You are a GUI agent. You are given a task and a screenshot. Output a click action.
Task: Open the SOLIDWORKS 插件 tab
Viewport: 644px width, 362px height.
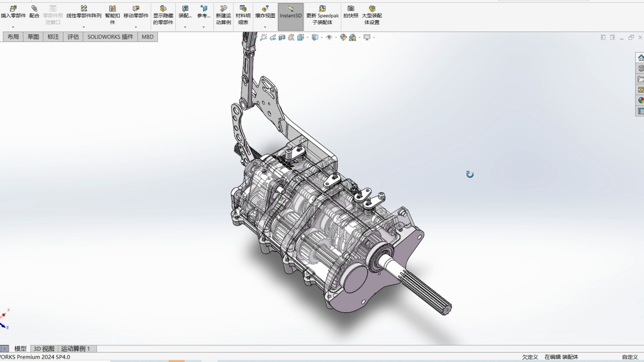(110, 37)
